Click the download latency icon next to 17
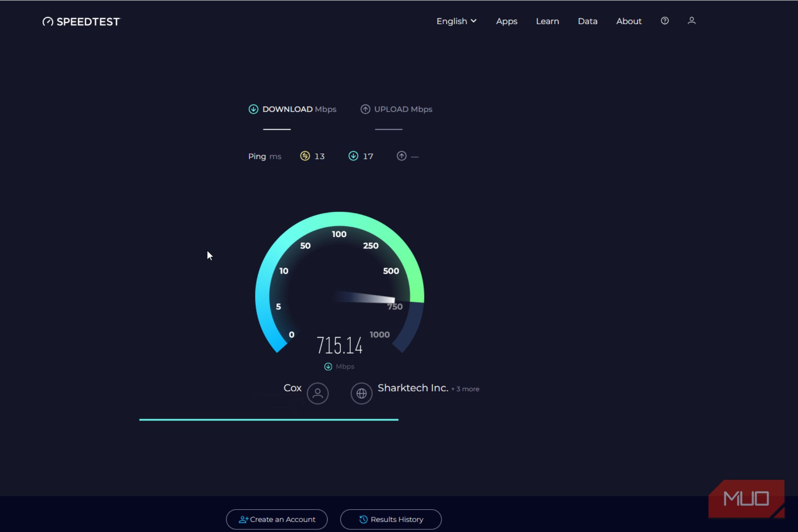This screenshot has width=798, height=532. tap(353, 156)
